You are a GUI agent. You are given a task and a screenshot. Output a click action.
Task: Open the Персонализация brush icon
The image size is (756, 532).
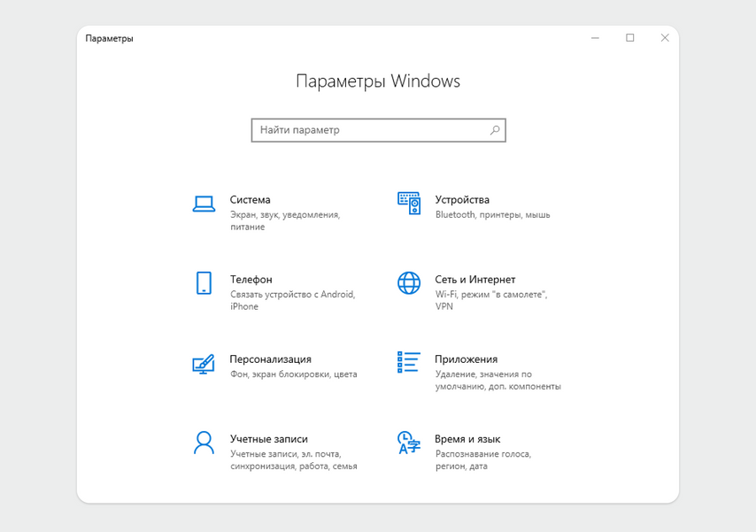click(204, 364)
